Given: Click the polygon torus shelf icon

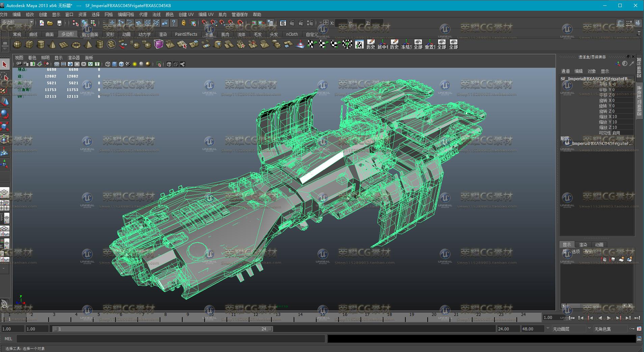Looking at the screenshot, I should pos(76,45).
